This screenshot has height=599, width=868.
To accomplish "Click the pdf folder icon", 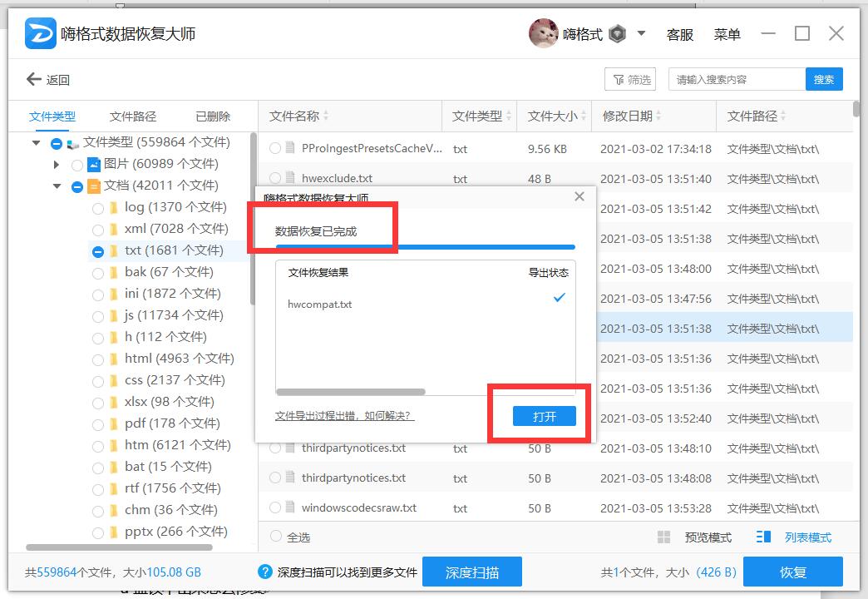I will 113,424.
